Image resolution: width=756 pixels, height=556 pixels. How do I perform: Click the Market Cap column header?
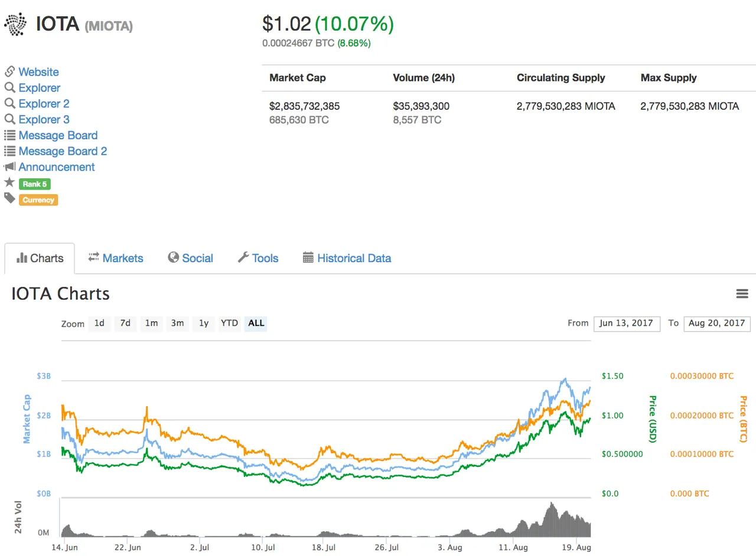pos(298,78)
